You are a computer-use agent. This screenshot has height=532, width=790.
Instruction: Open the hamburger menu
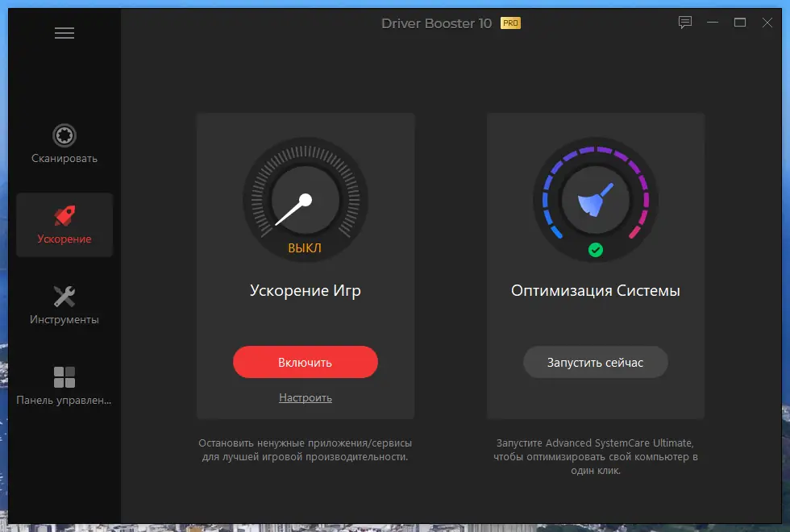(64, 33)
